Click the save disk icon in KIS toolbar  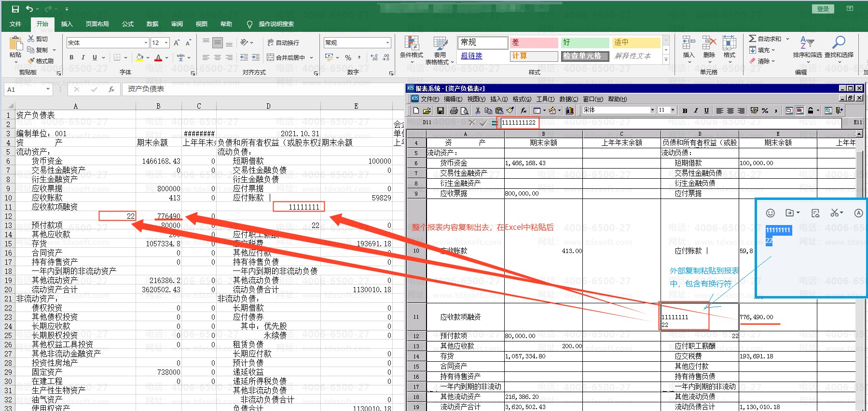point(440,111)
